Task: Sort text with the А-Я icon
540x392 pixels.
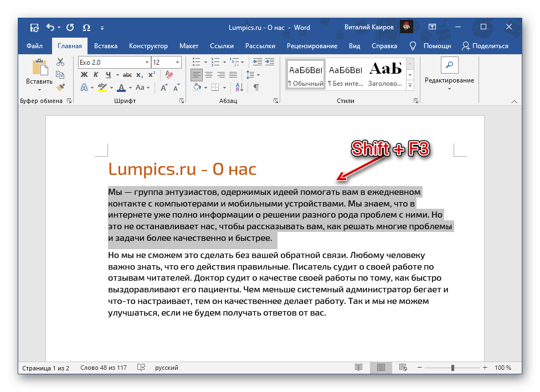Action: click(239, 87)
